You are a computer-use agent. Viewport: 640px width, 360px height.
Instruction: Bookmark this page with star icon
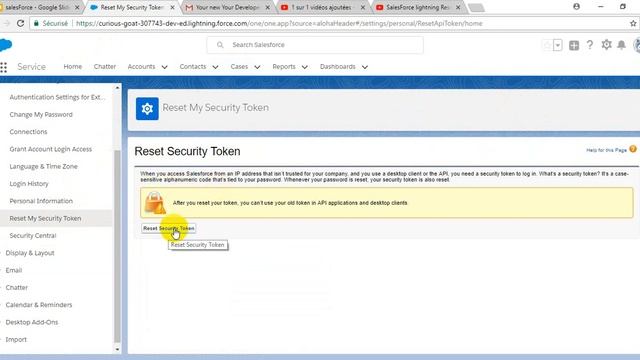tap(633, 24)
